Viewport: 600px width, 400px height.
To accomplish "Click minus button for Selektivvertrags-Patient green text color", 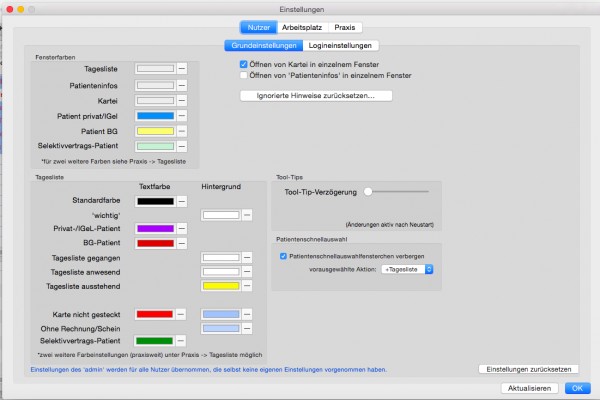I will 181,341.
